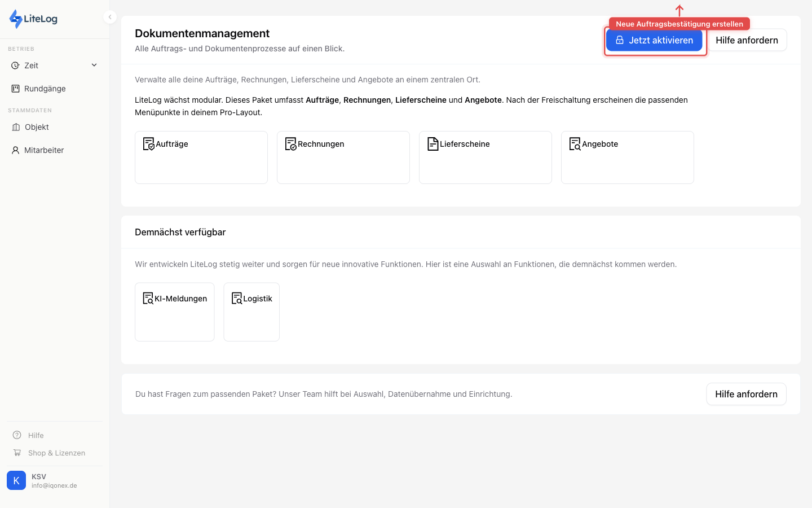Click the KI-Meldungen card icon
Image resolution: width=812 pixels, height=508 pixels.
(x=148, y=297)
